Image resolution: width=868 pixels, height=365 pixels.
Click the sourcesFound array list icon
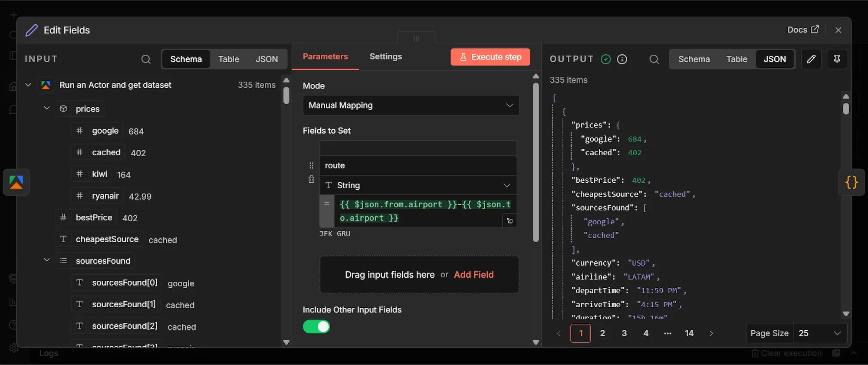pyautogui.click(x=63, y=261)
